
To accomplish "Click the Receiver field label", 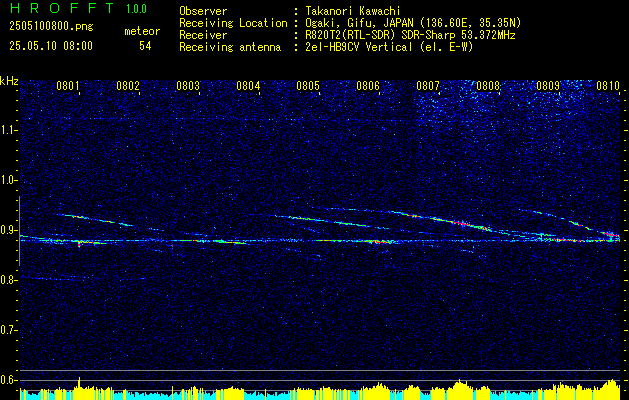I will (203, 35).
